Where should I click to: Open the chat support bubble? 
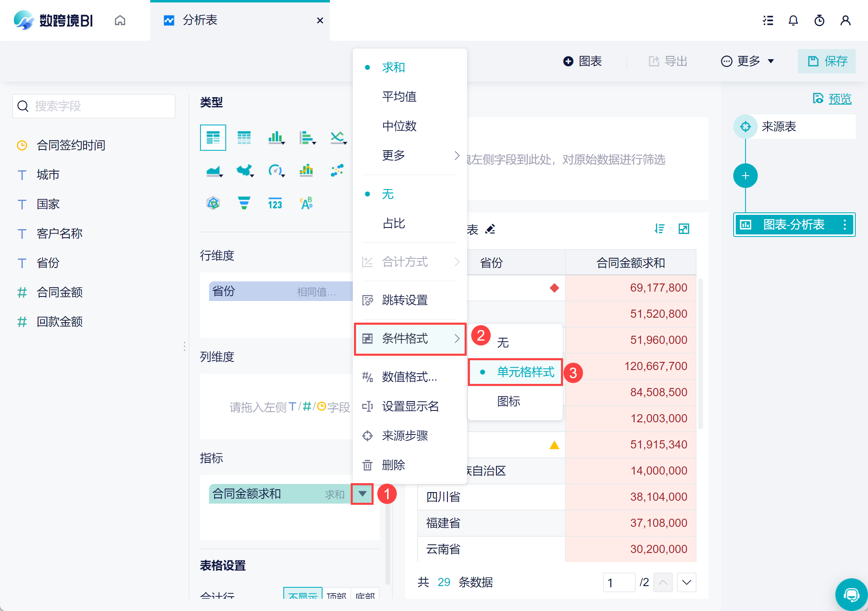[851, 594]
